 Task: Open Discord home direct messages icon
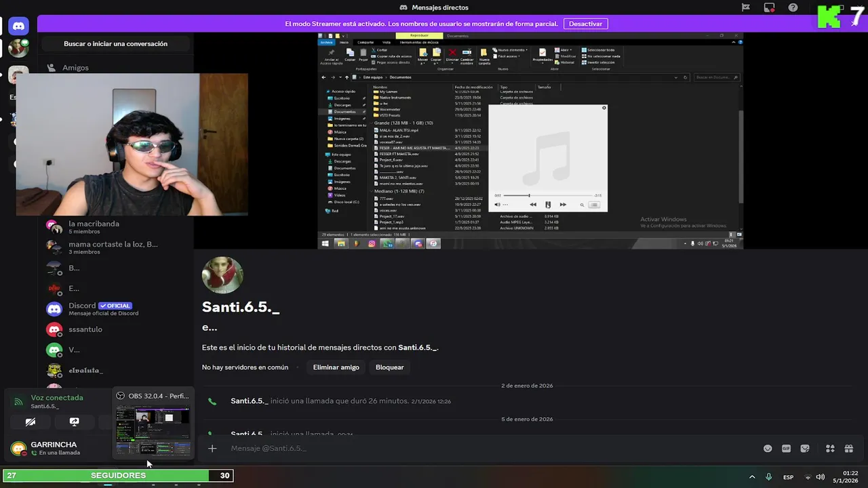pyautogui.click(x=18, y=26)
